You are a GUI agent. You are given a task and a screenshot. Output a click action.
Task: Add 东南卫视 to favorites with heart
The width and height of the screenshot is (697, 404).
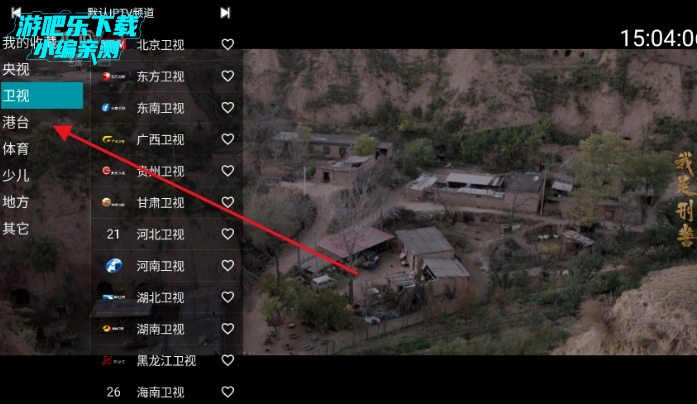[228, 108]
